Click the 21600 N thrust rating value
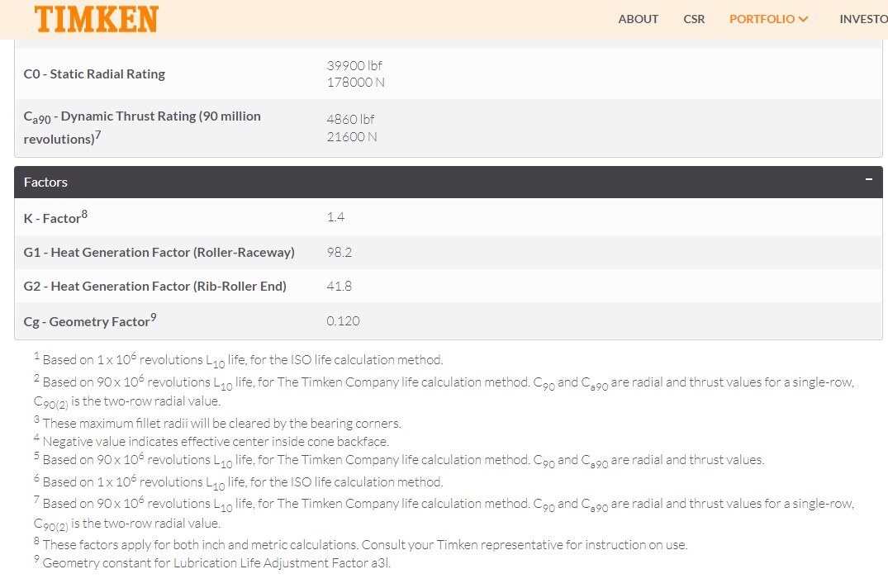The image size is (888, 588). 352,137
